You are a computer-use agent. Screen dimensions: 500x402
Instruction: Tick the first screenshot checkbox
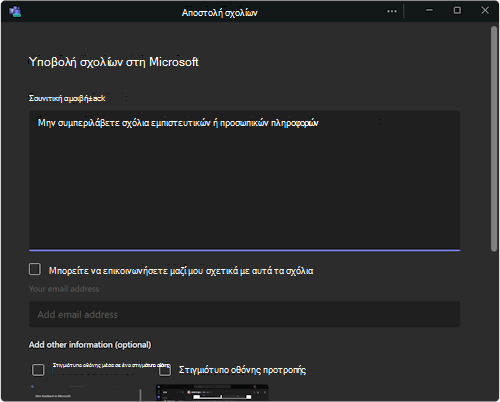coord(38,370)
